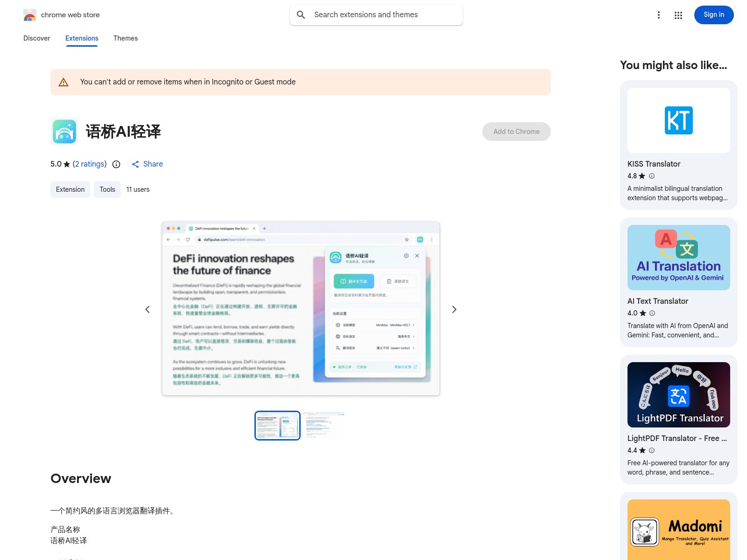Click the Extension category chip
Screen dimensions: 747x560
[x=70, y=189]
